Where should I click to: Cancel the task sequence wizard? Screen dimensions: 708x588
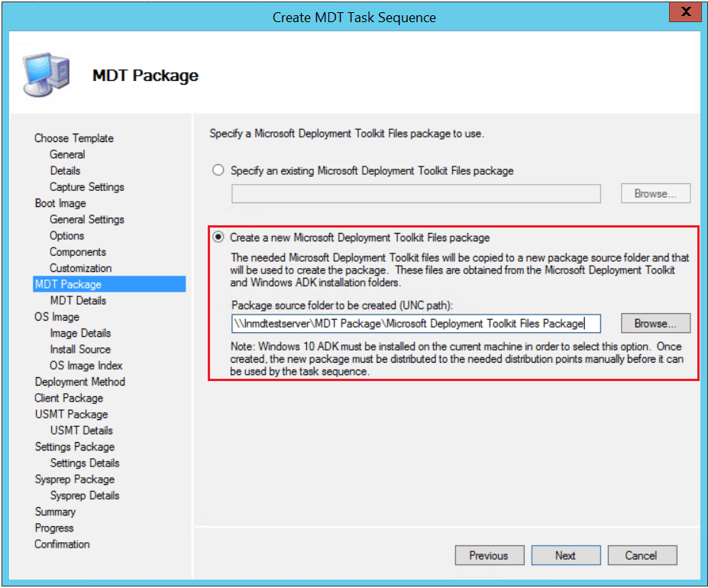click(x=642, y=555)
